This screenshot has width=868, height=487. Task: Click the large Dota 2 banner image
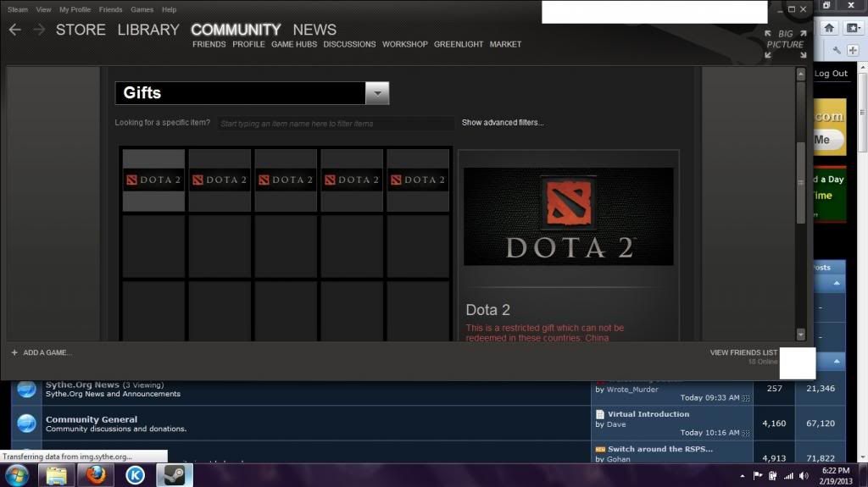coord(569,216)
